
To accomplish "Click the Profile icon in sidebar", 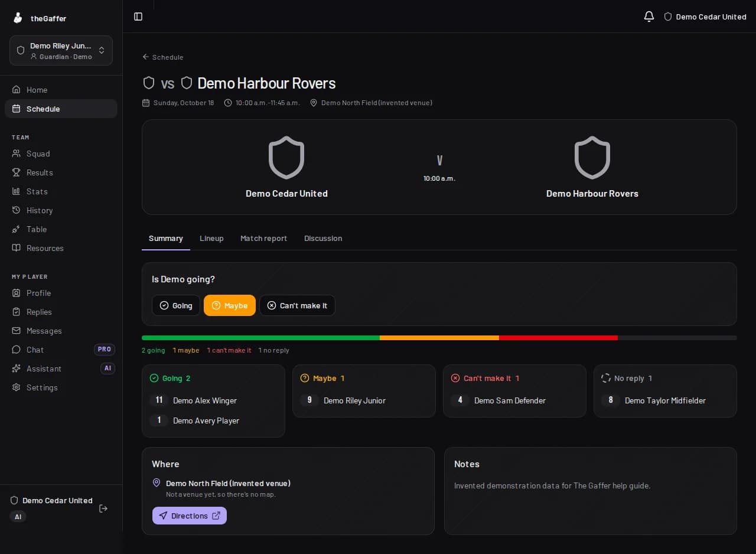I will pos(16,293).
